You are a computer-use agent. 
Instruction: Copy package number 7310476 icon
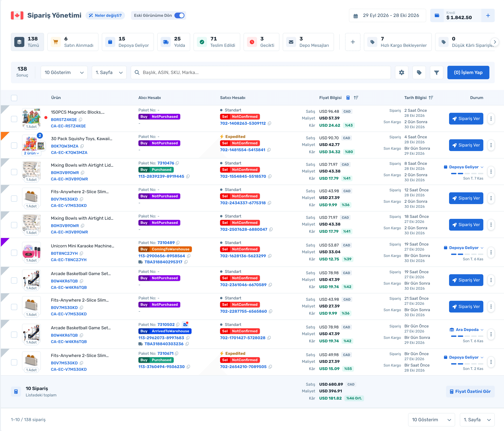177,163
